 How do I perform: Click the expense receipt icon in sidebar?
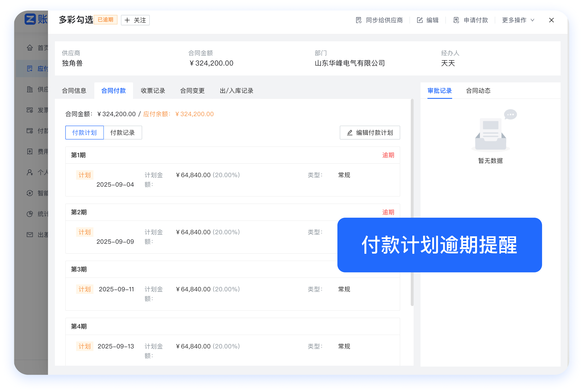30,151
